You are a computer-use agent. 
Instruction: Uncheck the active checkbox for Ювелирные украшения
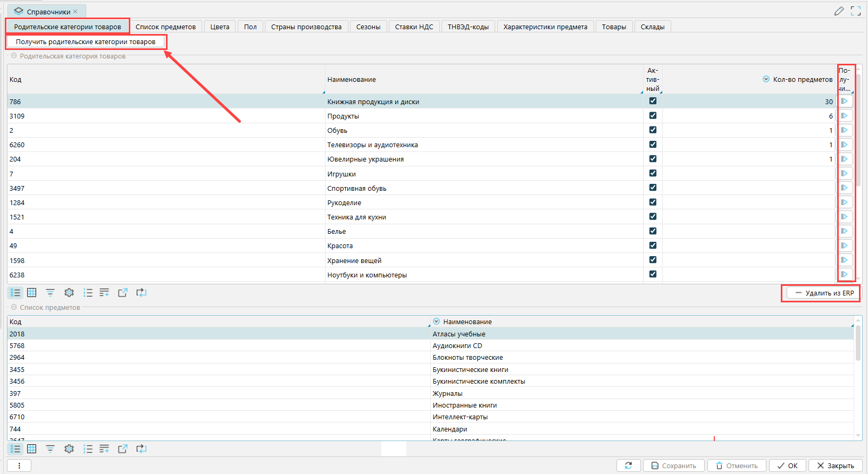click(x=653, y=159)
